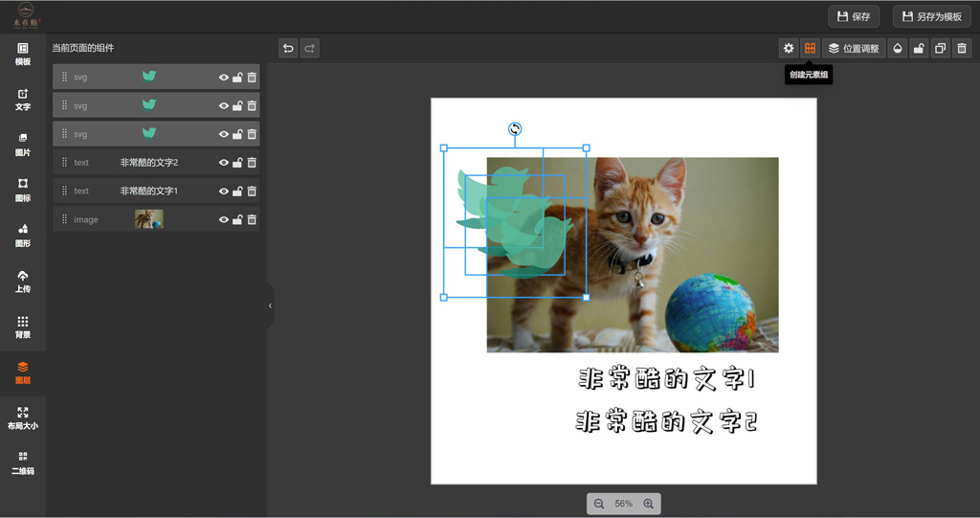The image size is (980, 518).
Task: Open the 图片 images panel
Action: tap(23, 146)
